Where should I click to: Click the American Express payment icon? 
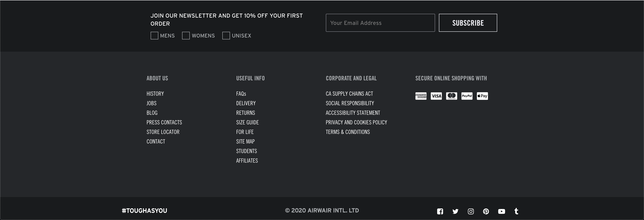point(421,96)
